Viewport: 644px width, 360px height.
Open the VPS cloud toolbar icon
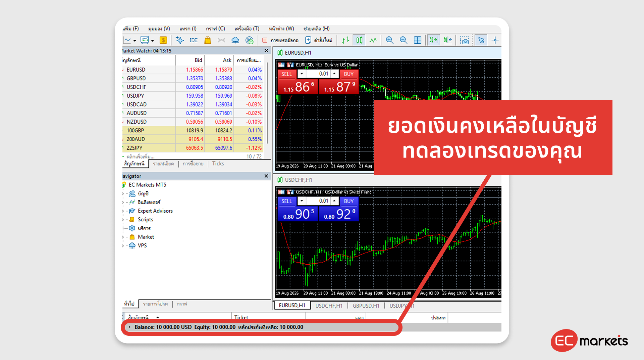coord(235,40)
